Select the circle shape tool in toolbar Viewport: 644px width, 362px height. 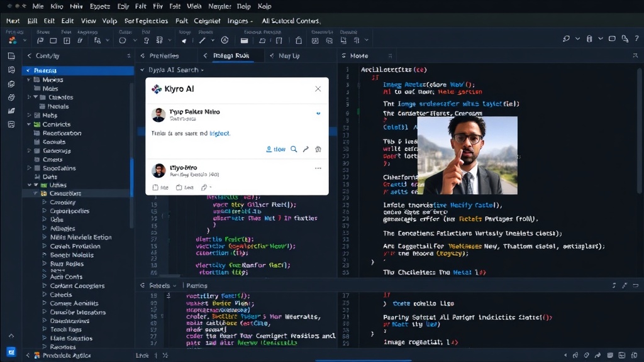tap(123, 40)
